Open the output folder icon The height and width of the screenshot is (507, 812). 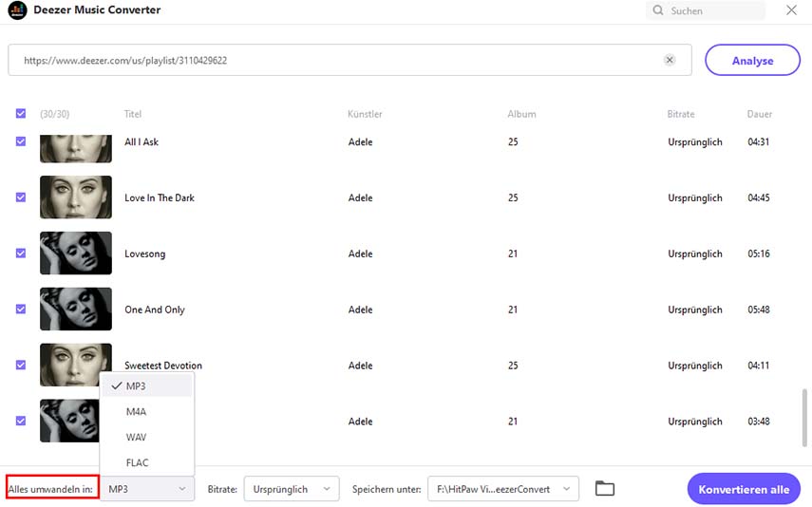click(604, 488)
